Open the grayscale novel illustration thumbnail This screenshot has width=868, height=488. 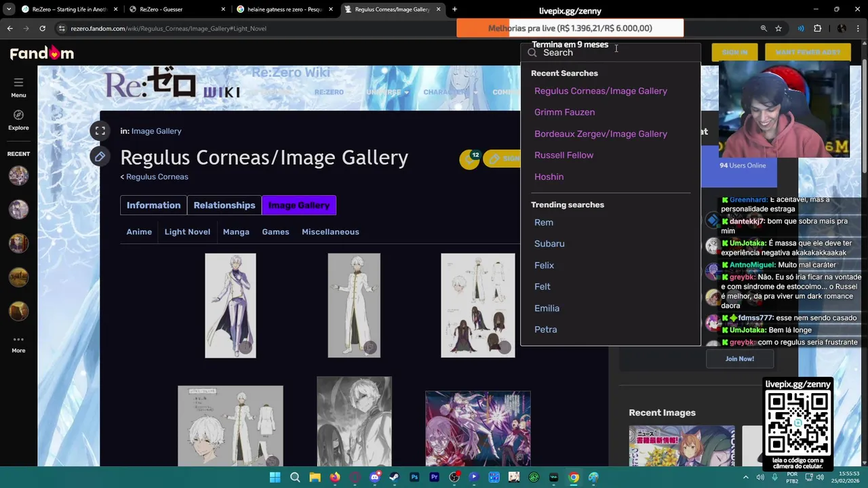[354, 422]
